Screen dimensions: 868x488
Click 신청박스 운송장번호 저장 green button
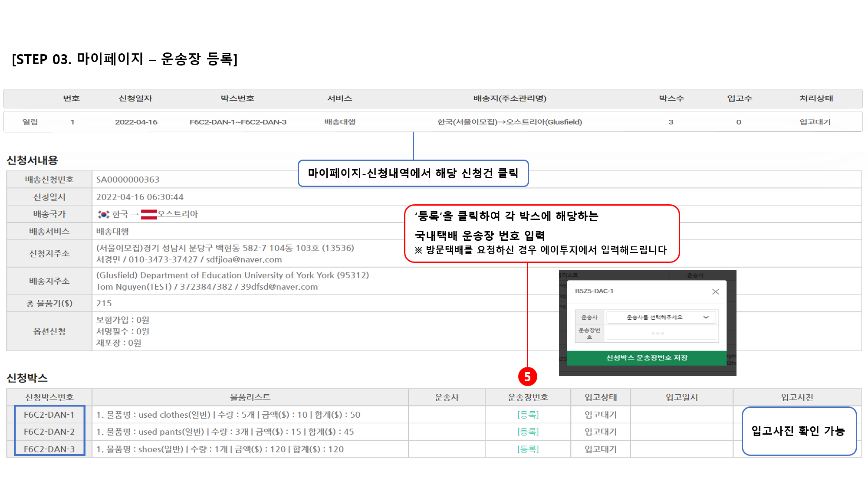coord(647,358)
